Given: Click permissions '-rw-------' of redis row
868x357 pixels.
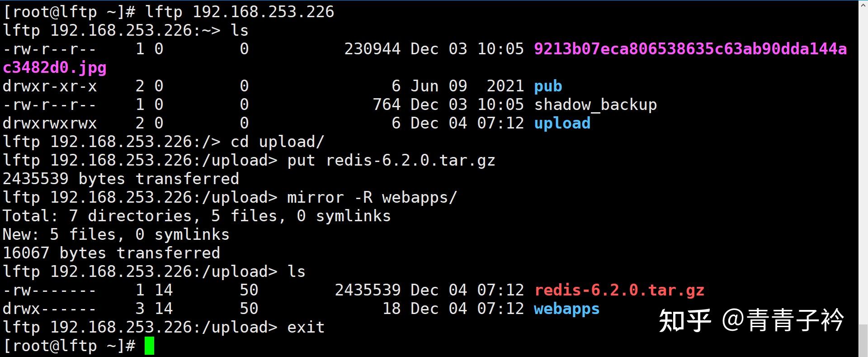Looking at the screenshot, I should pyautogui.click(x=50, y=290).
